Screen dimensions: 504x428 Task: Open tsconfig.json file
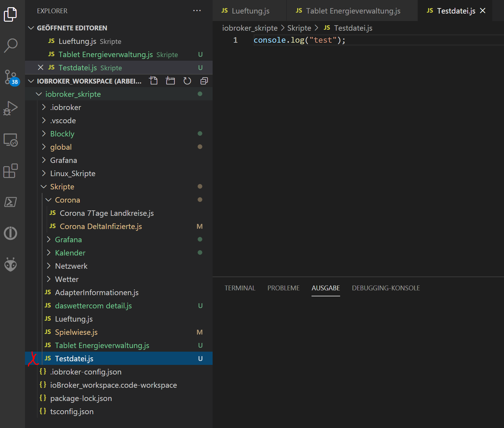(x=119, y=411)
